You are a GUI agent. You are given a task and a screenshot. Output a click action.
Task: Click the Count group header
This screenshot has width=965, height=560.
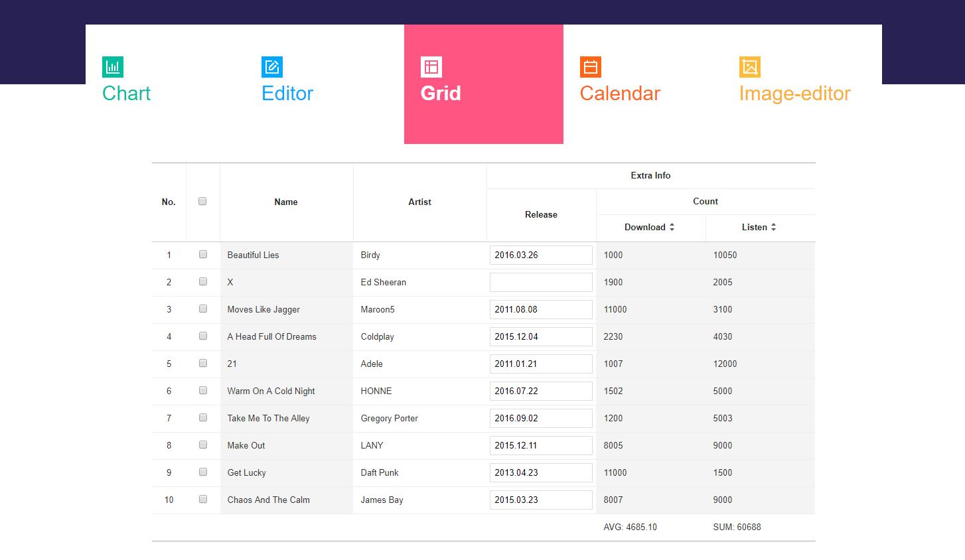(705, 202)
